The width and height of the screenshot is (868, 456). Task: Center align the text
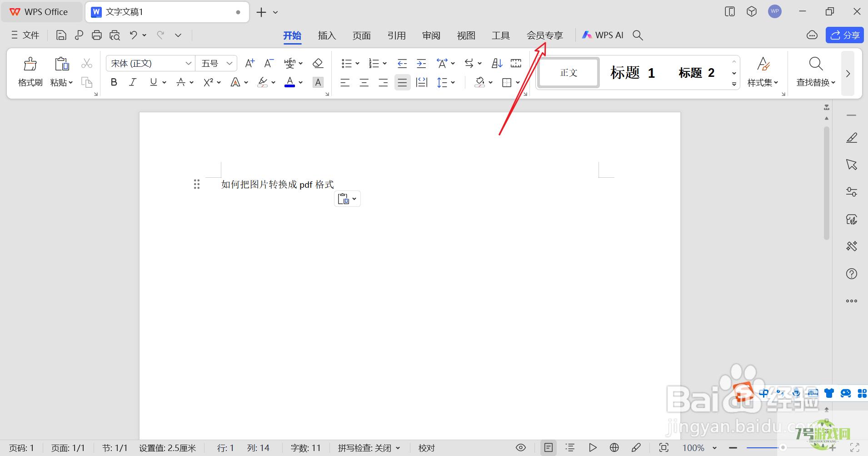(x=364, y=82)
